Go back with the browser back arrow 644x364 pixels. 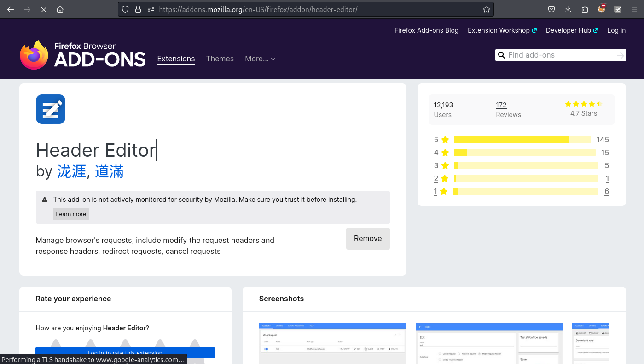tap(11, 9)
